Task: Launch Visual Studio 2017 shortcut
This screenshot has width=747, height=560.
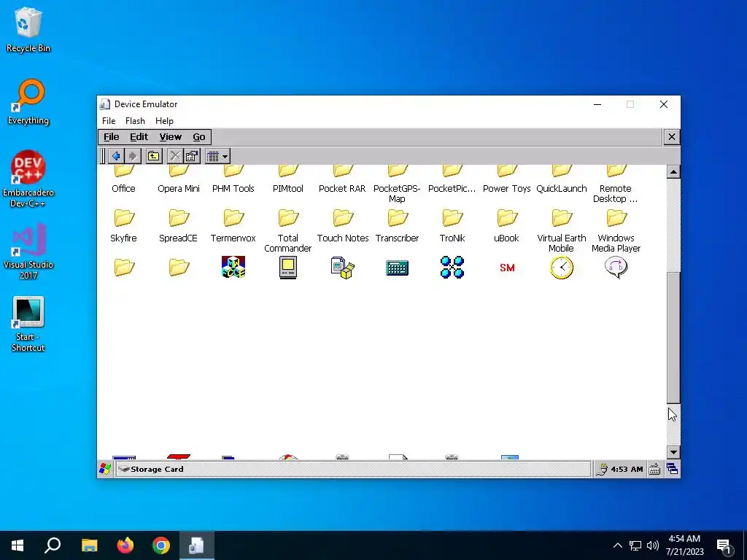Action: (x=28, y=251)
